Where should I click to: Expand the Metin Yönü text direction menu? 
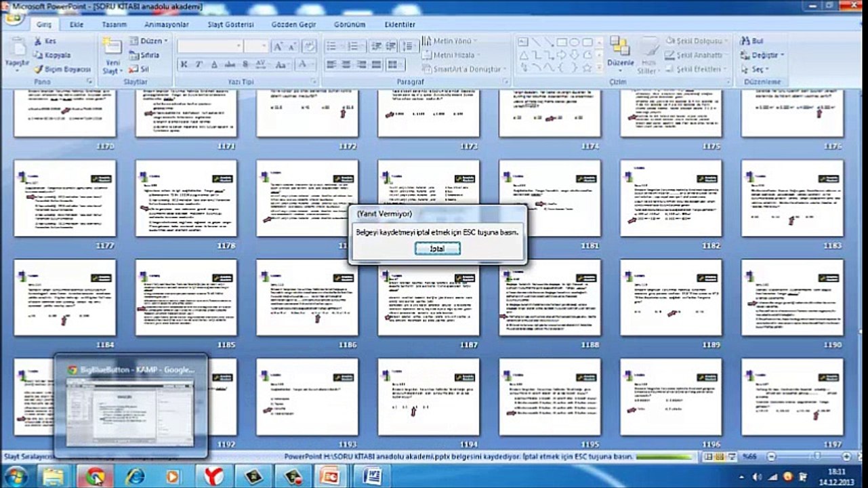point(450,41)
